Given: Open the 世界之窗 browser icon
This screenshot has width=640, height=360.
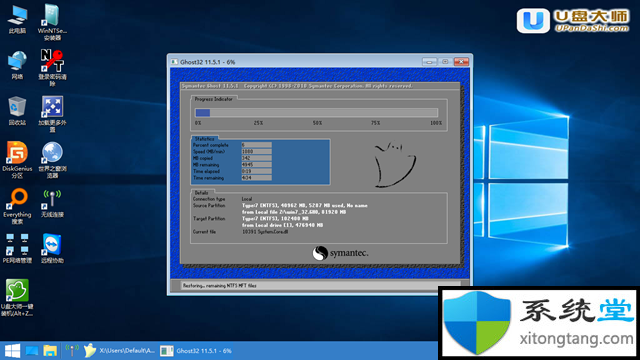Looking at the screenshot, I should [52, 160].
